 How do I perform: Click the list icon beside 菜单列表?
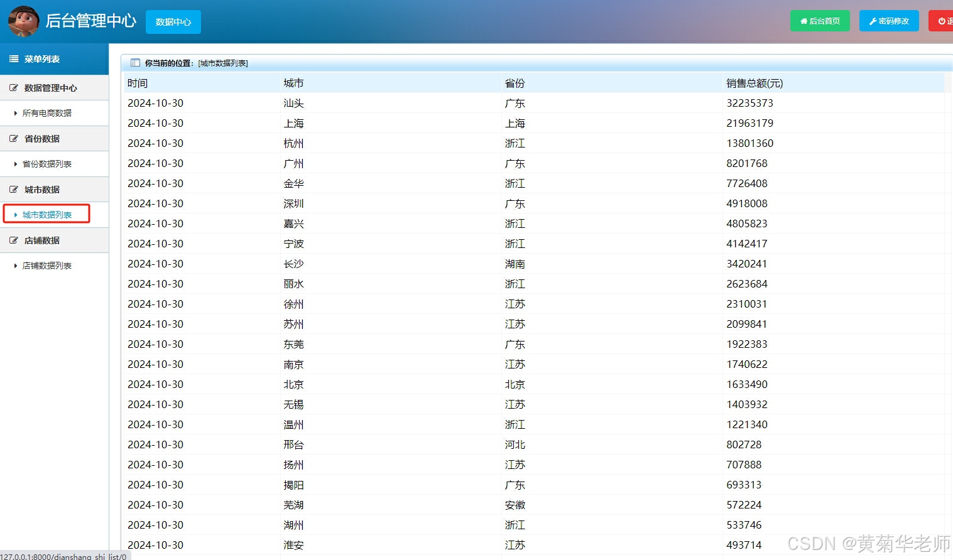click(14, 59)
